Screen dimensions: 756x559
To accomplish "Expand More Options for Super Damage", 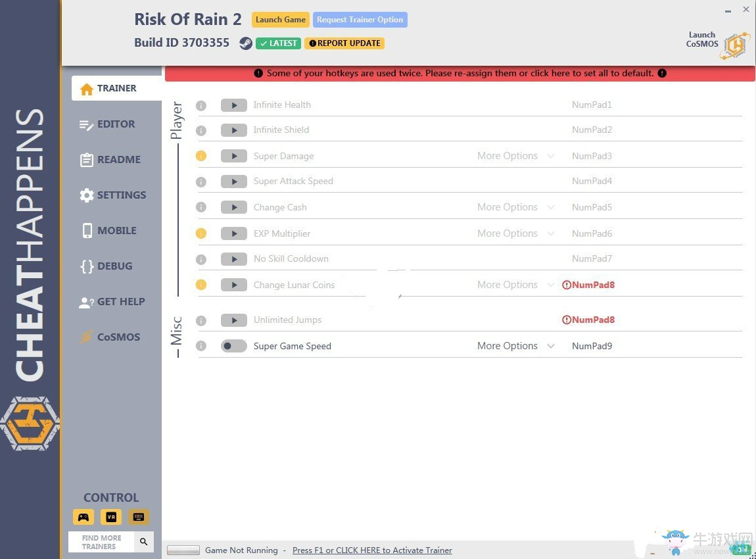I will point(515,156).
